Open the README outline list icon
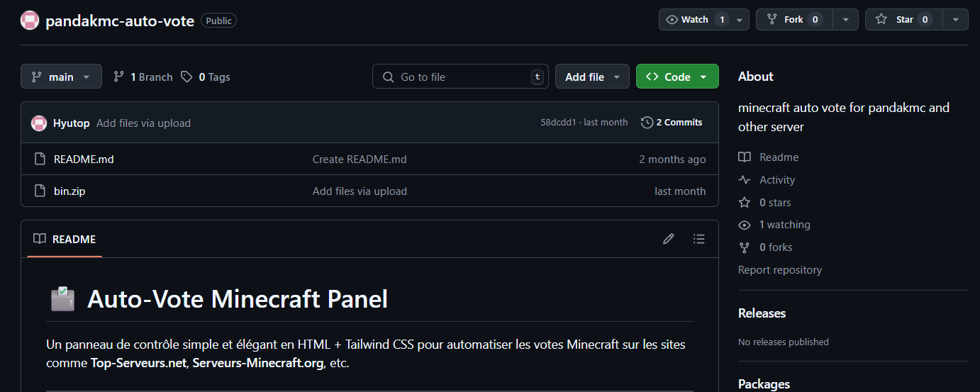The image size is (980, 392). 699,239
